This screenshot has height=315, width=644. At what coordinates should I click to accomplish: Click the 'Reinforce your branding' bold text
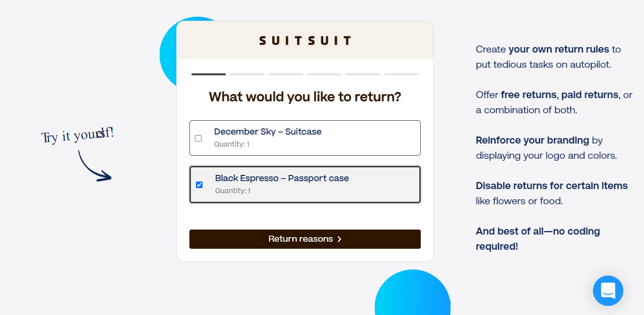[x=532, y=140]
